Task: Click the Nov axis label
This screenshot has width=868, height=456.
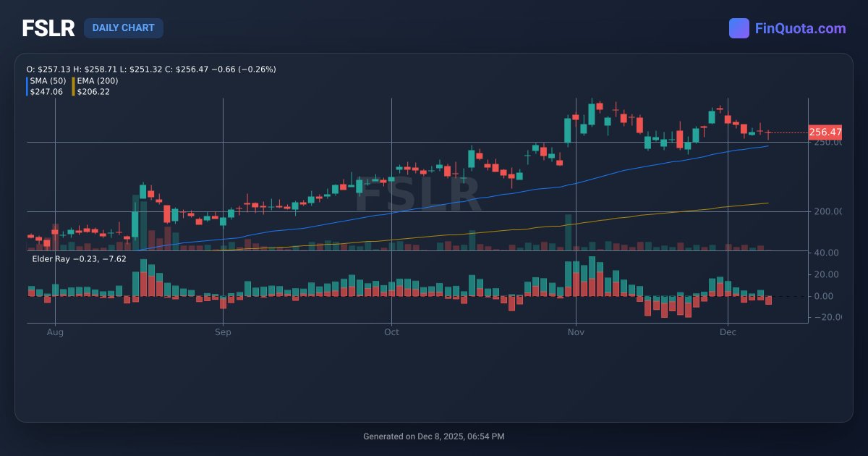Action: click(575, 332)
